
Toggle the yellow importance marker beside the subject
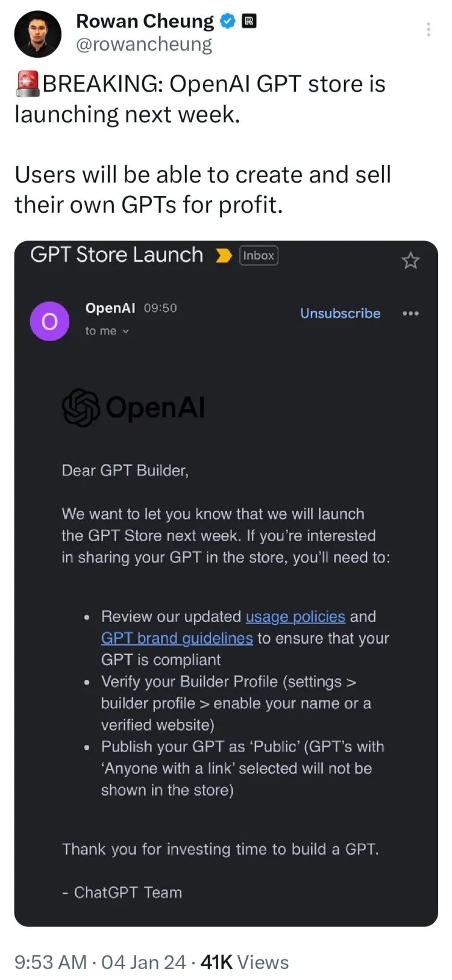(x=224, y=256)
